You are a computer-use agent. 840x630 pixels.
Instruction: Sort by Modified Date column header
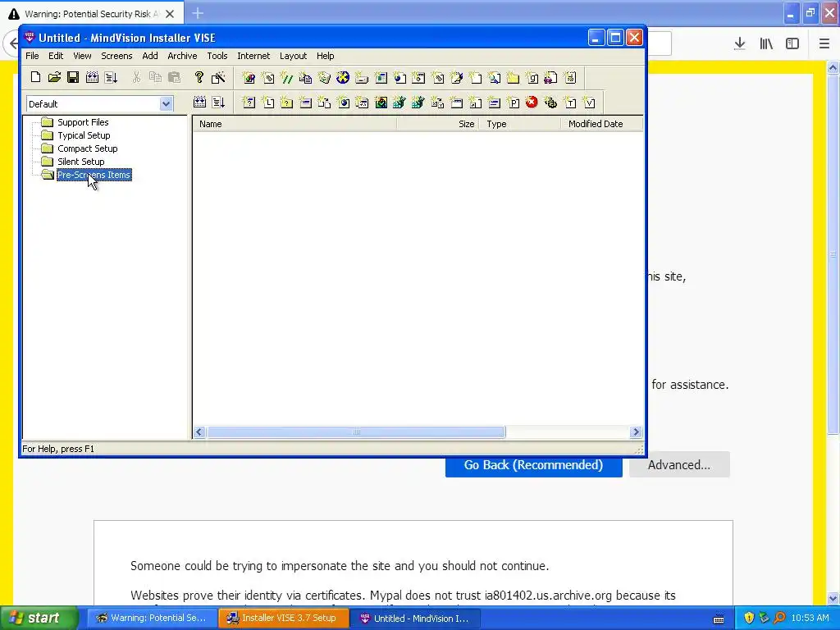point(601,124)
